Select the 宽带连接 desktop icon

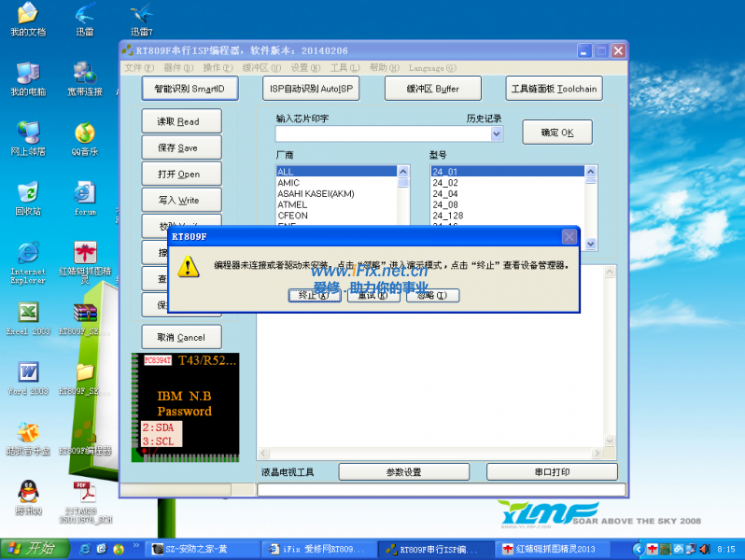point(85,77)
